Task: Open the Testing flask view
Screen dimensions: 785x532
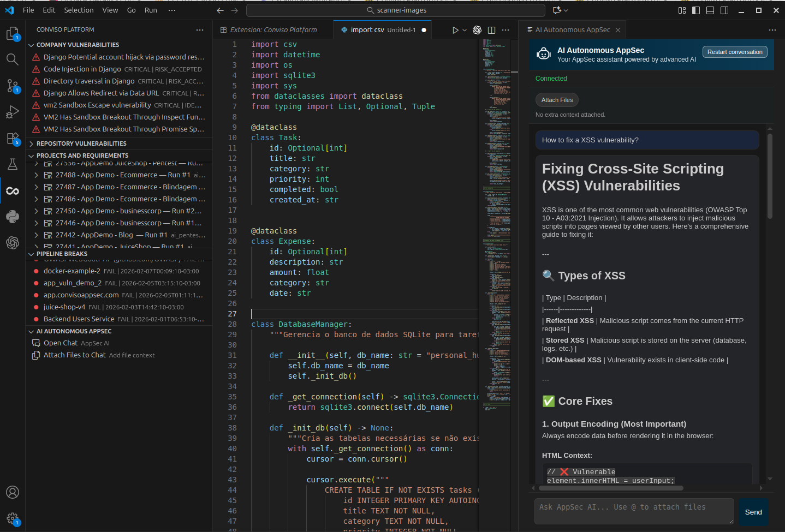Action: pos(13,164)
